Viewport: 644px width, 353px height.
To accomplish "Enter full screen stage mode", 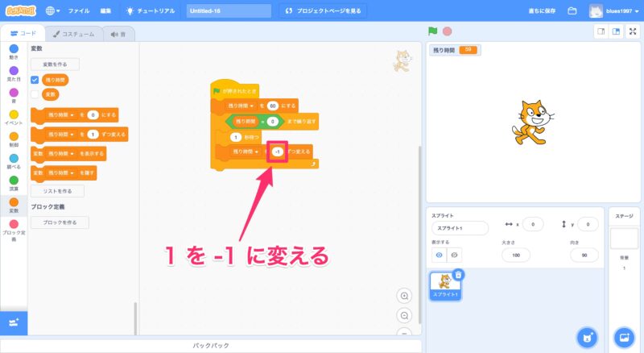I will click(634, 31).
